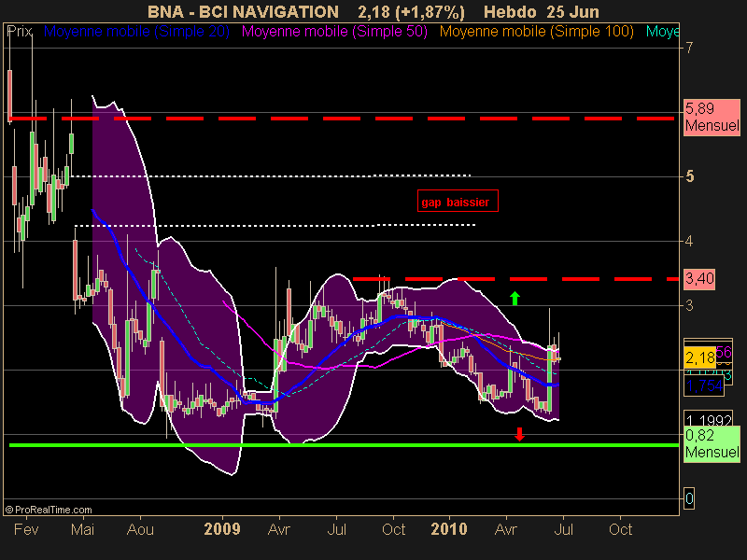747x560 pixels.
Task: Select 'Moyenne mobile (Simple 100)' legend entry
Action: (x=536, y=32)
